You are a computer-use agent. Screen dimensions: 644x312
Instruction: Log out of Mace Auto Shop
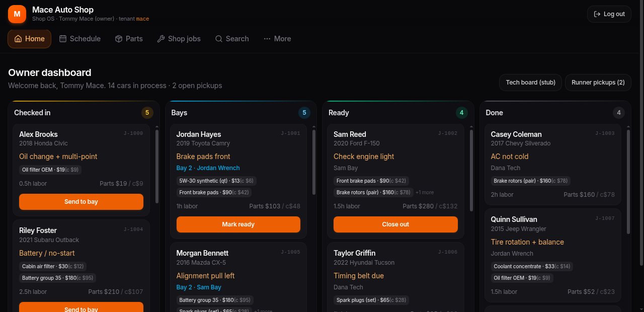(x=609, y=14)
